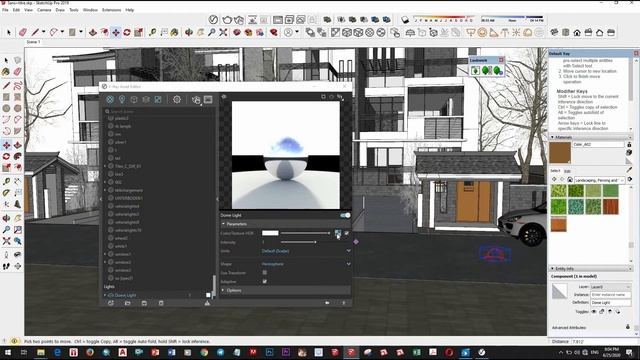Select the Rotate tool in top toolbar
640x360 pixels.
pos(127,32)
